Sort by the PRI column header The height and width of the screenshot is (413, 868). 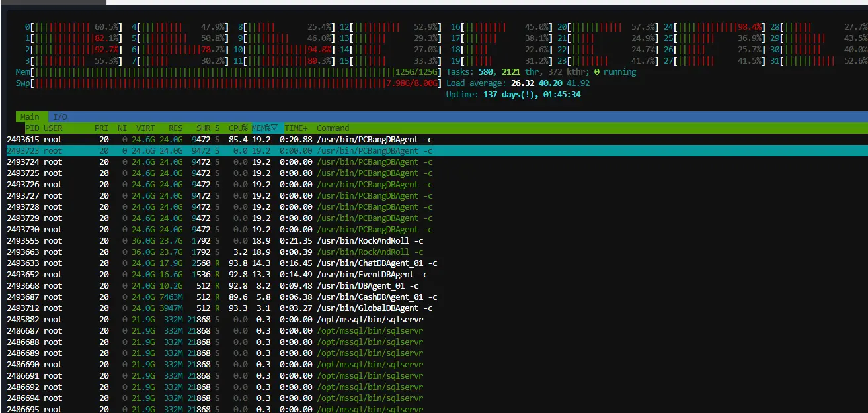tap(102, 128)
